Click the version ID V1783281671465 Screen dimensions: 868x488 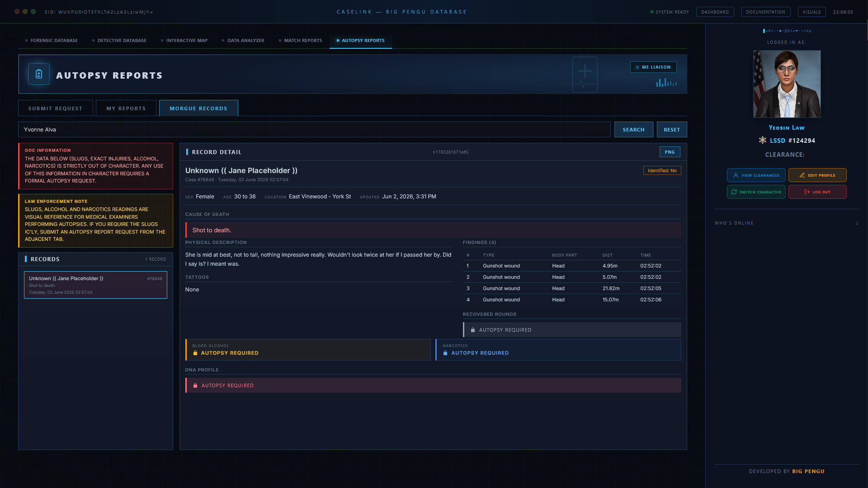450,152
